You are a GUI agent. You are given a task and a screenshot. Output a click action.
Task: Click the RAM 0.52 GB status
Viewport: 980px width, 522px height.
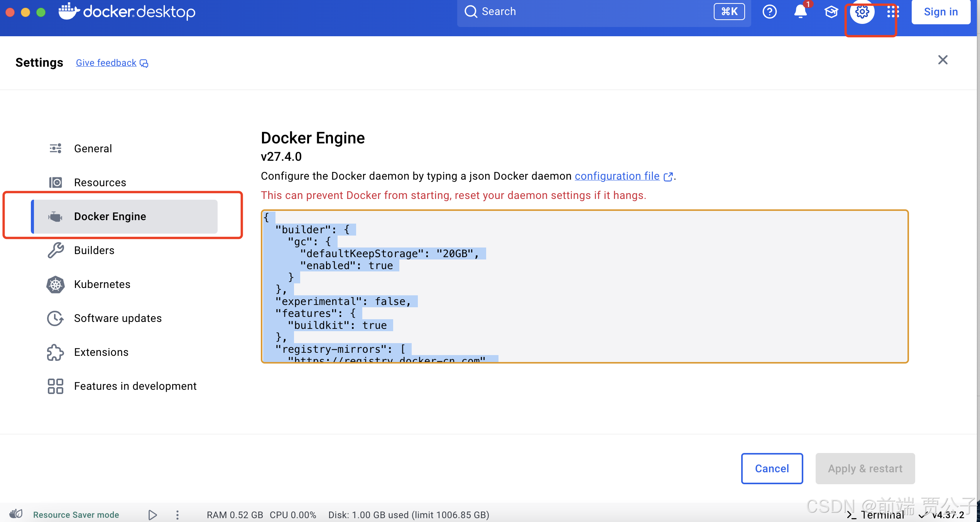[235, 515]
